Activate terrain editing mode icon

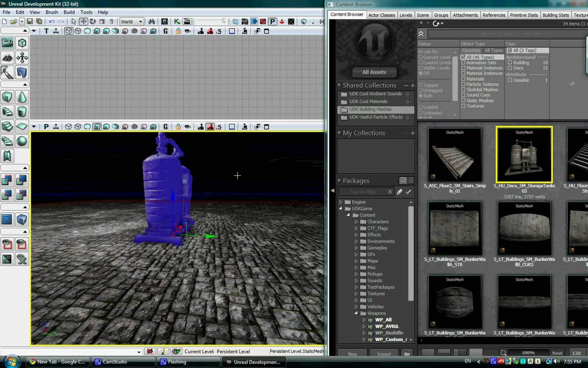[x=7, y=57]
